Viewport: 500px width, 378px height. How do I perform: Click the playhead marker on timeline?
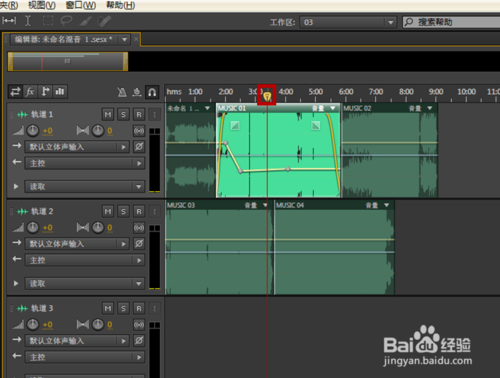coord(267,97)
